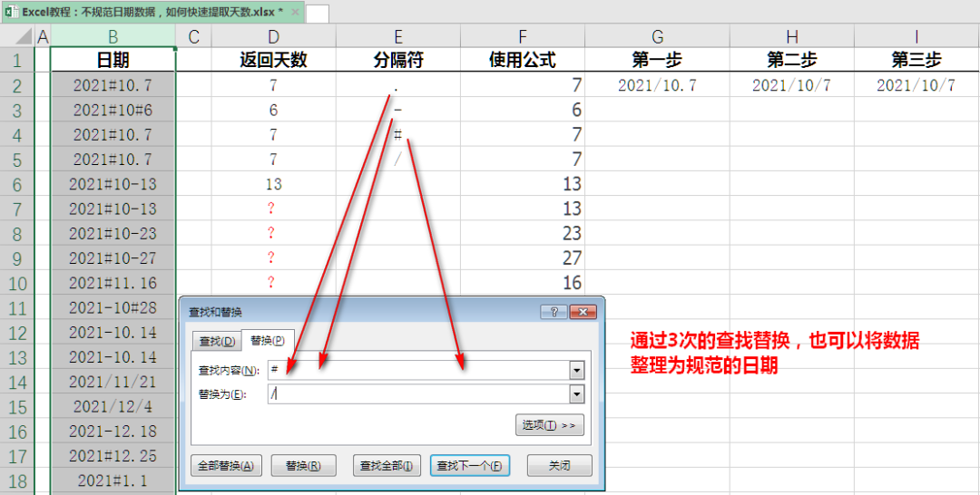980x495 pixels.
Task: Click the 第三步 header cell
Action: pyautogui.click(x=916, y=61)
